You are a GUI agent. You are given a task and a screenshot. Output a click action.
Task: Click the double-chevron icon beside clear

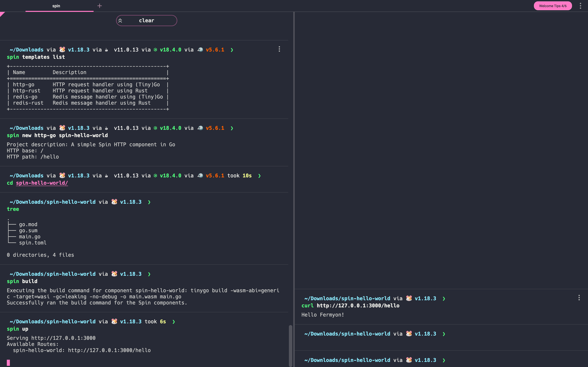coord(120,21)
